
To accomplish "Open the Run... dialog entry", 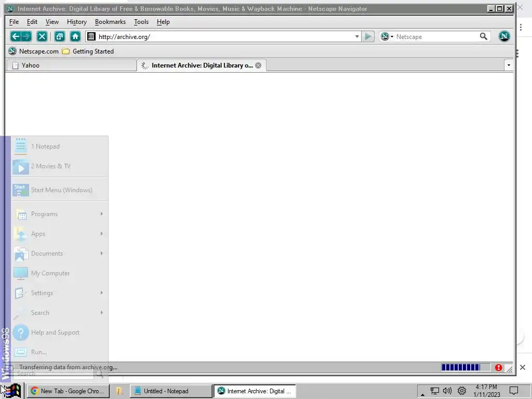I will [60, 352].
